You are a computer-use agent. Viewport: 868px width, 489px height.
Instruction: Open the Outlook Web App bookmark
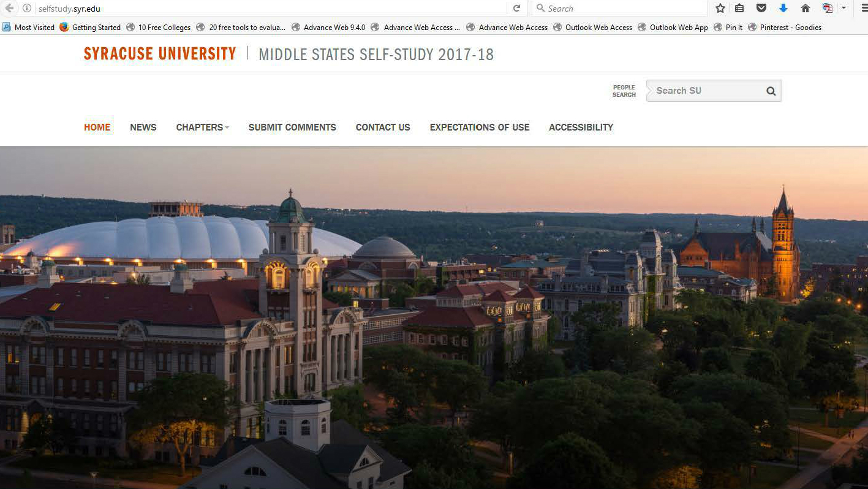673,28
